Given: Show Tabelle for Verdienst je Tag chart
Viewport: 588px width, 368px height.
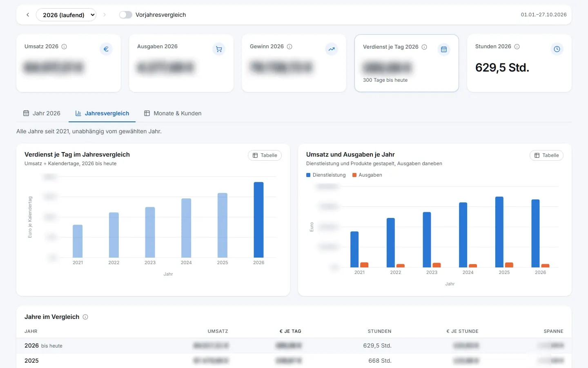Looking at the screenshot, I should 265,155.
